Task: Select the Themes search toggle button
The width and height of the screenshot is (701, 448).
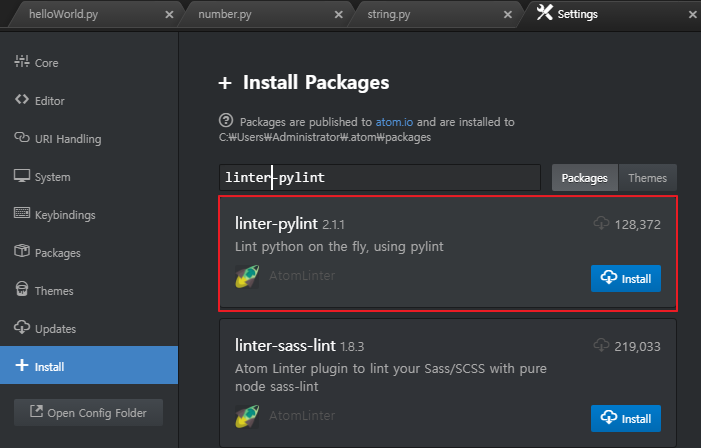Action: tap(647, 178)
